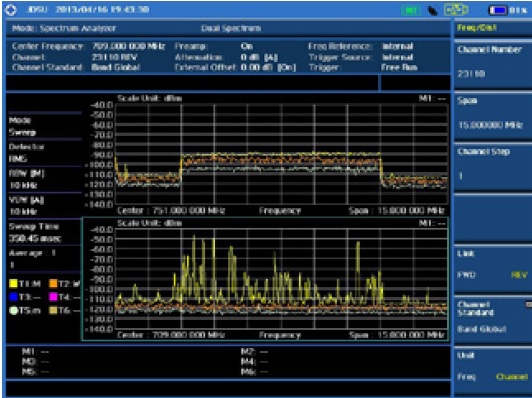The width and height of the screenshot is (532, 398).
Task: Select the blue T3 trace marker
Action: 13,297
